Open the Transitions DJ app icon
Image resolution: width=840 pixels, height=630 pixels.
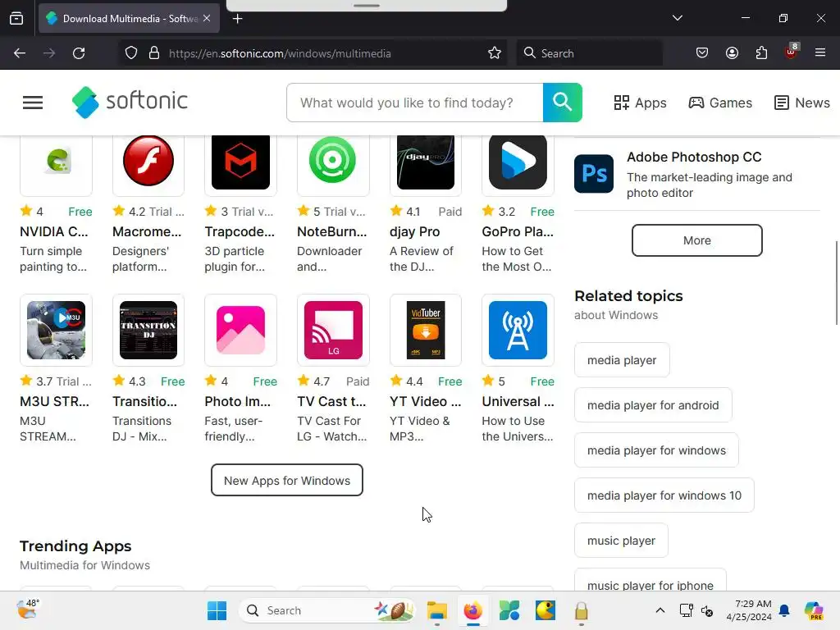[148, 330]
